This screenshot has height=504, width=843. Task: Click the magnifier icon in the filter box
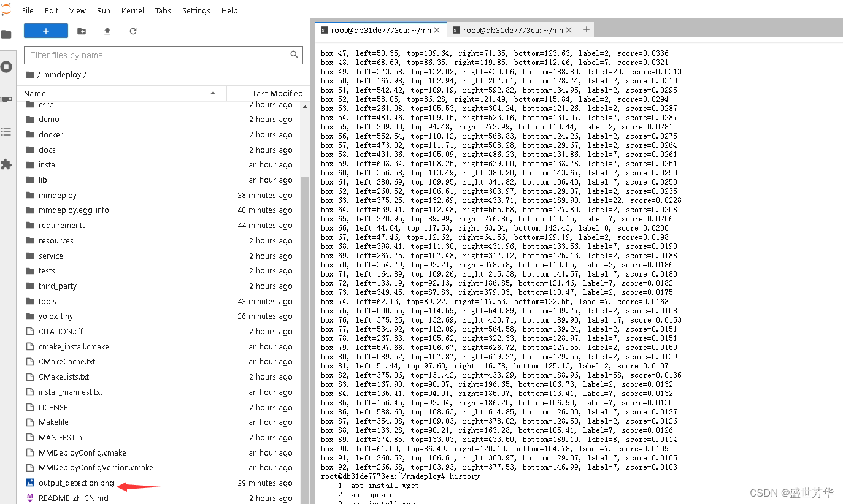coord(295,55)
